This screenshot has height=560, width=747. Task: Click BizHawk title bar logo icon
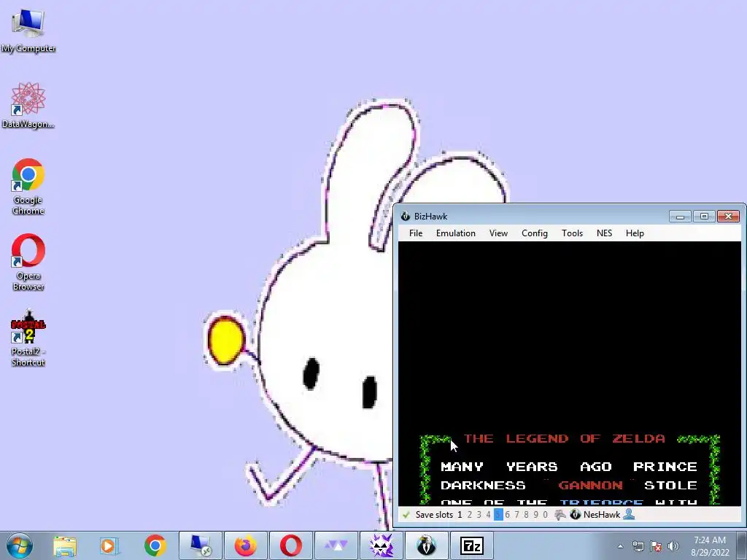point(406,216)
